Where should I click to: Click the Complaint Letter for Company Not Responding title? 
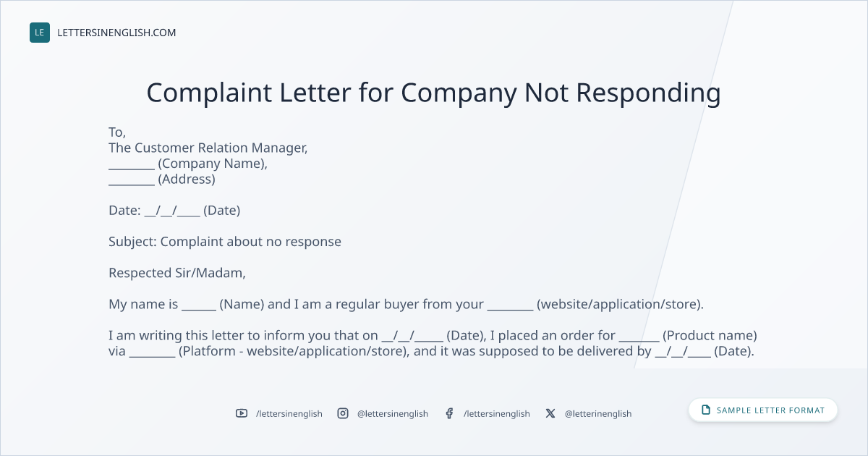[434, 93]
